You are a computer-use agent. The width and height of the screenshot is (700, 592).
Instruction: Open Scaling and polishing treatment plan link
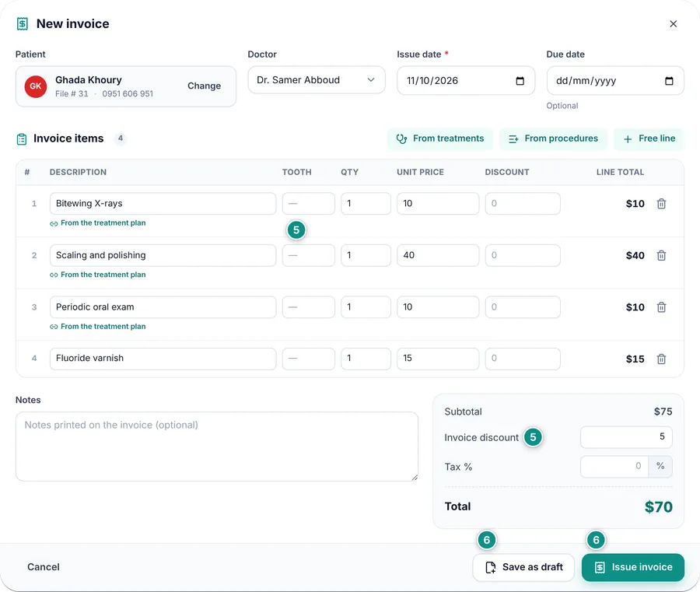(x=98, y=275)
